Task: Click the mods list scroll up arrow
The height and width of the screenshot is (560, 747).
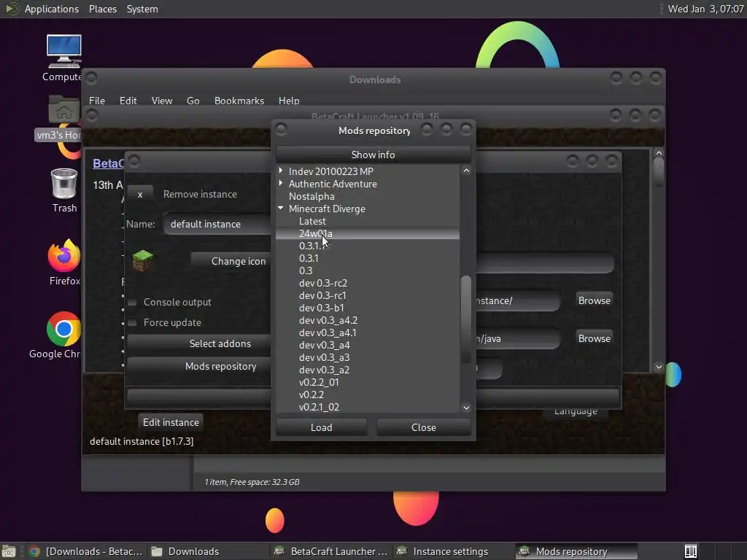Action: click(466, 171)
